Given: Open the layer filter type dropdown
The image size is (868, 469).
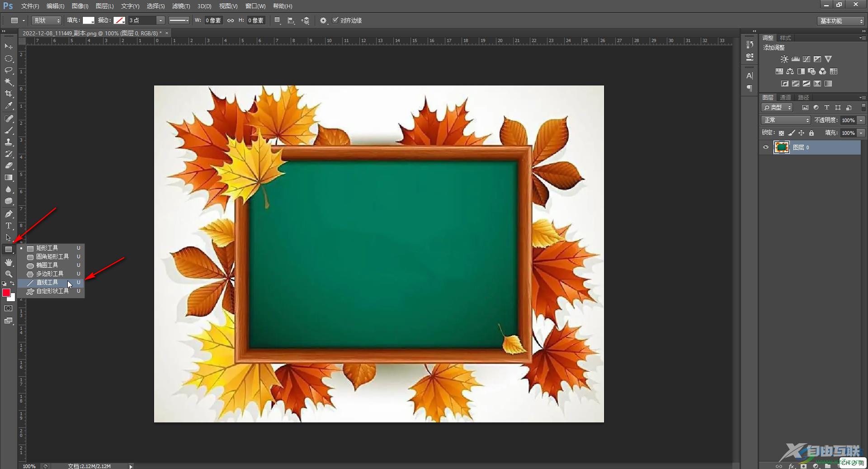Looking at the screenshot, I should pos(777,108).
